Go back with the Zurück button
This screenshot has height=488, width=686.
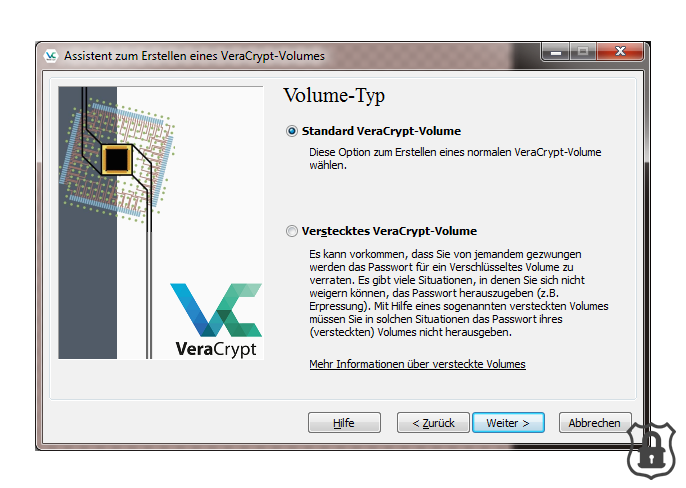tap(433, 423)
